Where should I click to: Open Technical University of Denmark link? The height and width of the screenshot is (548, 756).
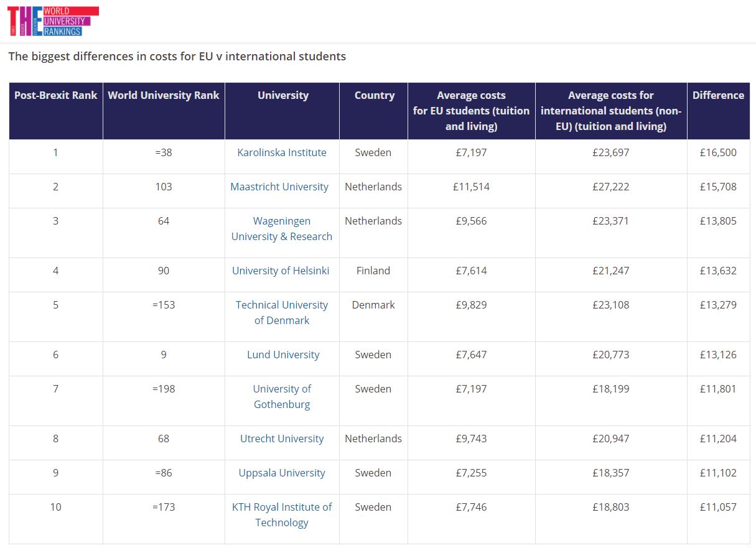(282, 312)
